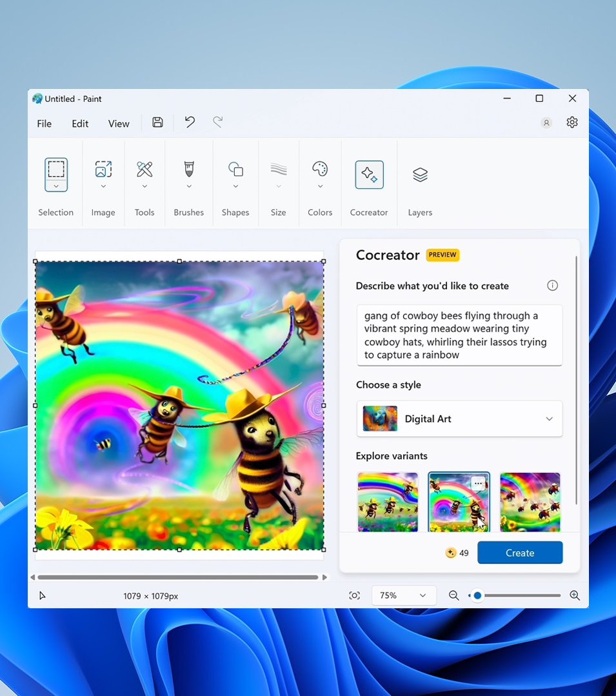Open the File menu

point(45,124)
